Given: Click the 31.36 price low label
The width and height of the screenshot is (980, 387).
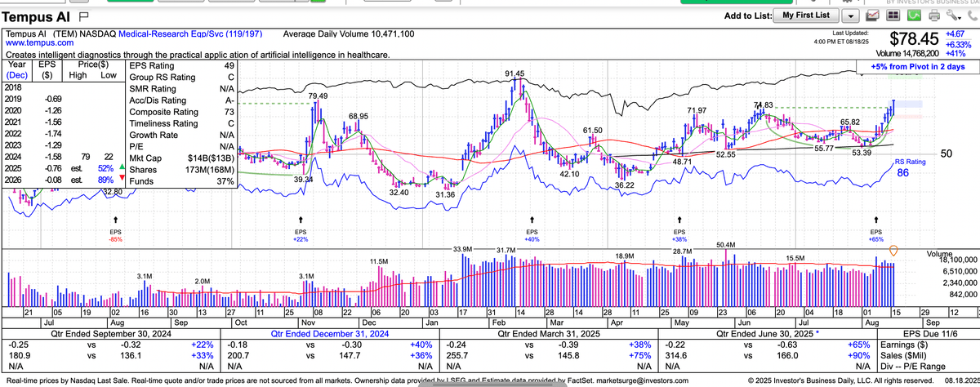Looking at the screenshot, I should pos(444,195).
